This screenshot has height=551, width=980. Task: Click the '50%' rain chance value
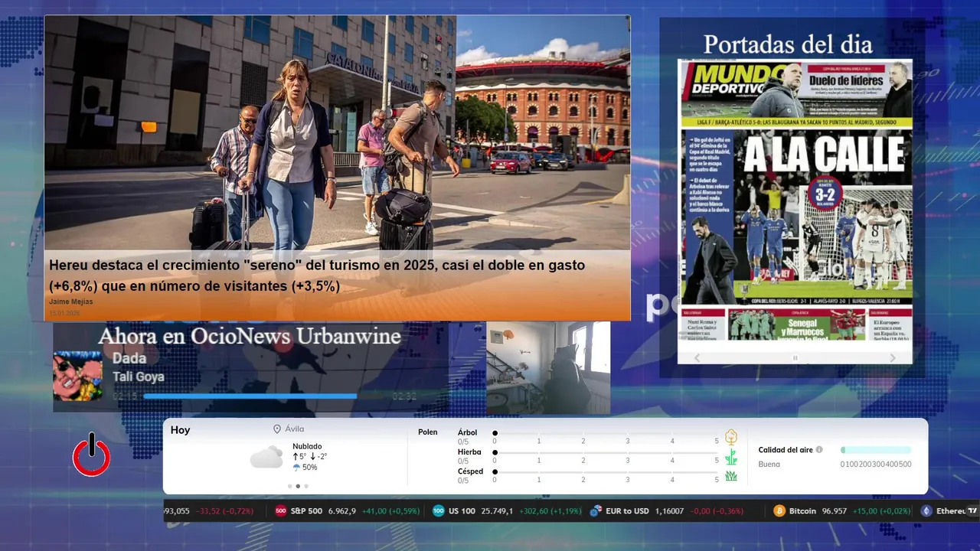[x=309, y=468]
